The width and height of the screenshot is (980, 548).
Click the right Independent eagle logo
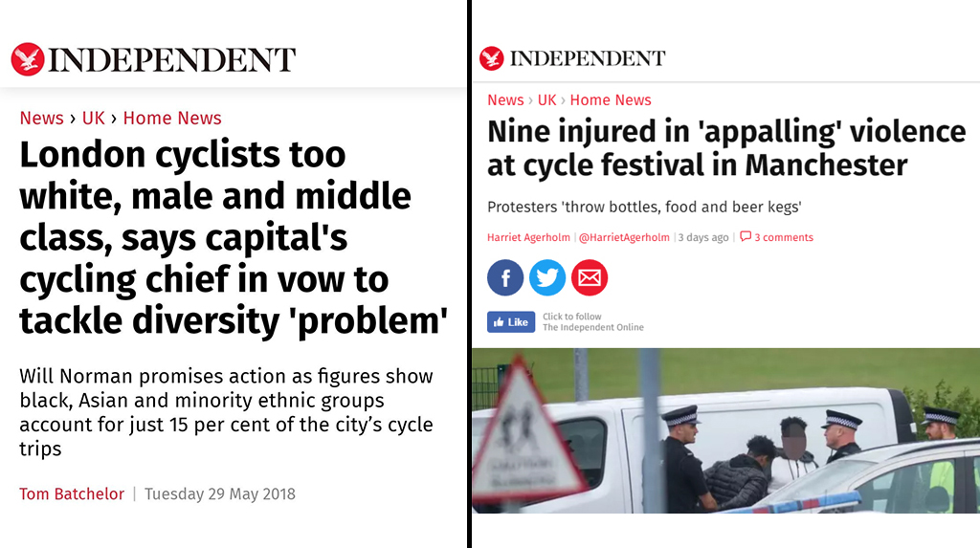click(x=491, y=58)
